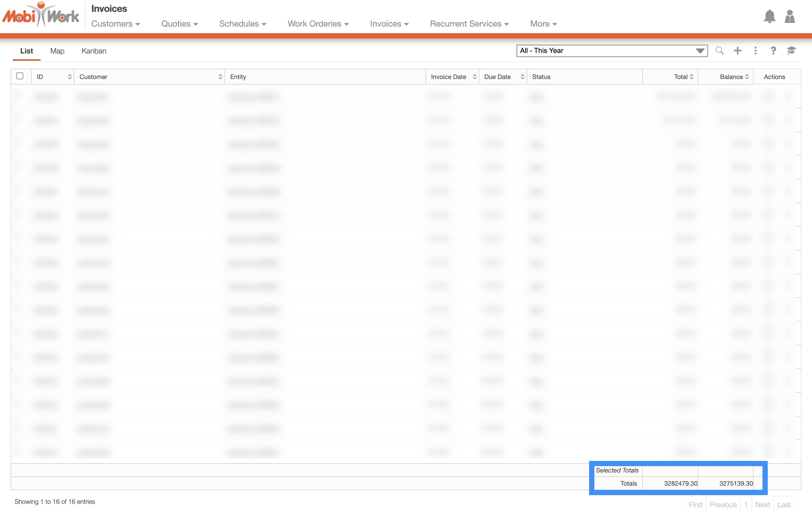Open the vertical three-dots options menu
The image size is (812, 512).
(755, 51)
